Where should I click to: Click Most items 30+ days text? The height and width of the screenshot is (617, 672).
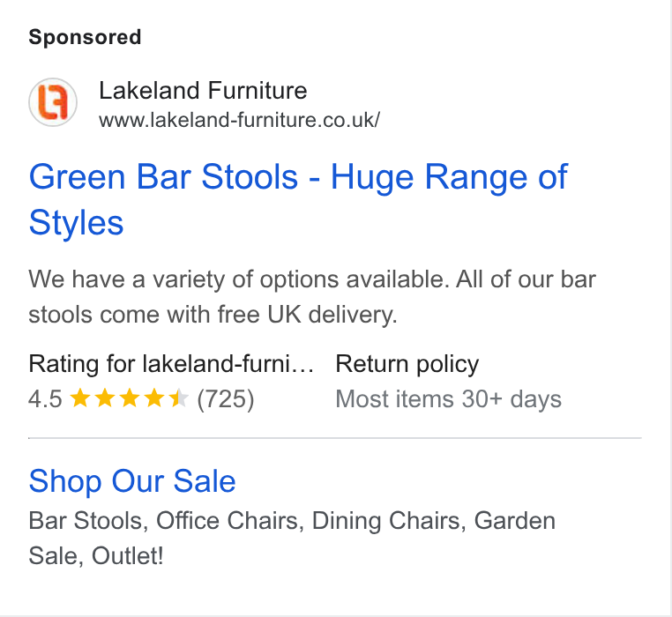[448, 399]
